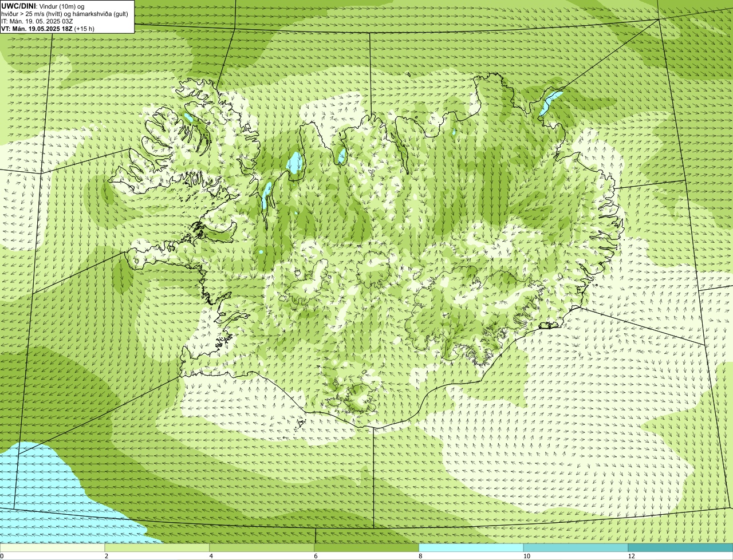Click the "8" tick label on the scale
This screenshot has height=560, width=733.
tap(421, 556)
